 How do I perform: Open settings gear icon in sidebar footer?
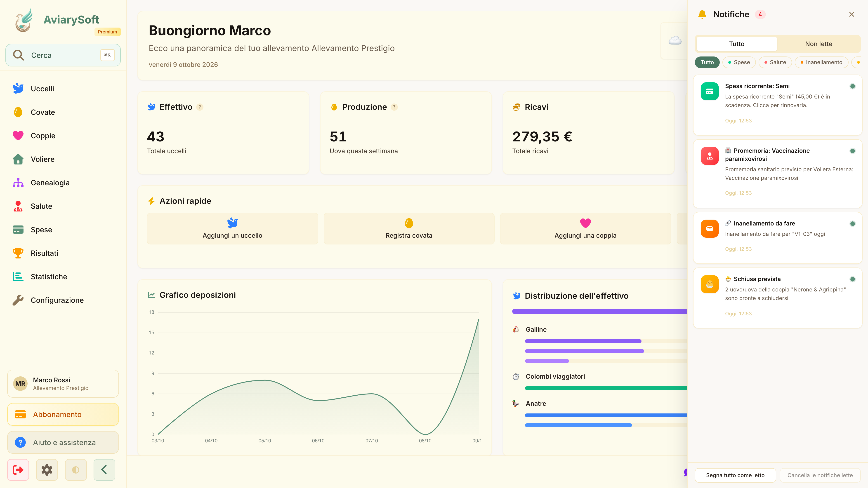pos(47,470)
